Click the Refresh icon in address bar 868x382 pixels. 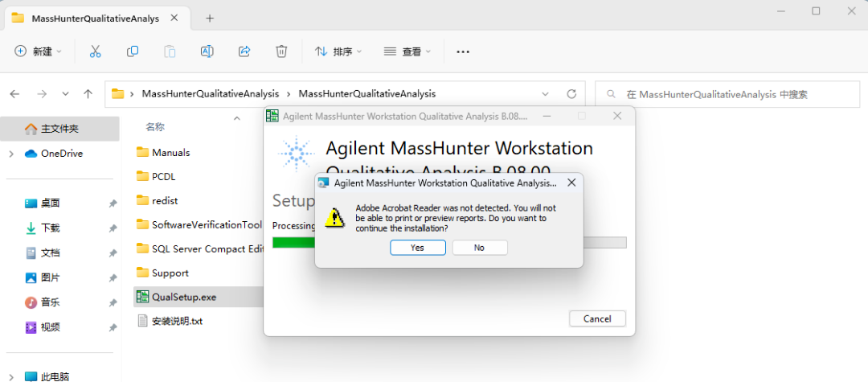coord(572,94)
